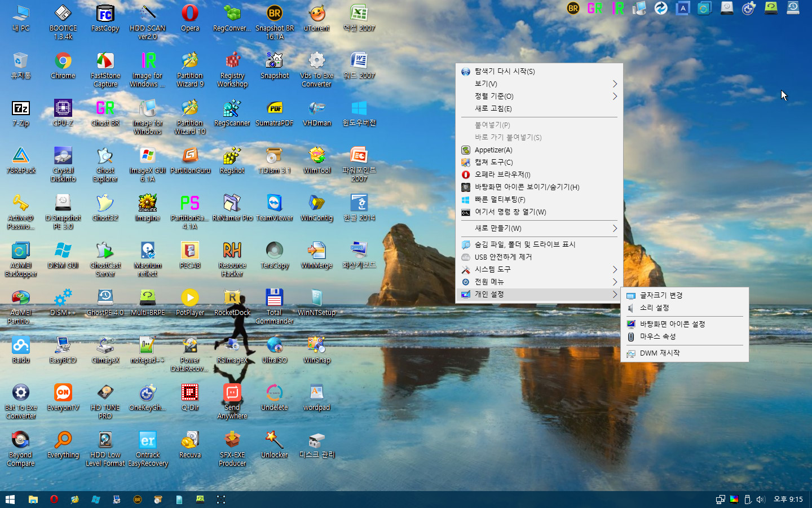Viewport: 812px width, 508px height.
Task: Select the PartitionGuru desktop icon
Action: (190, 160)
